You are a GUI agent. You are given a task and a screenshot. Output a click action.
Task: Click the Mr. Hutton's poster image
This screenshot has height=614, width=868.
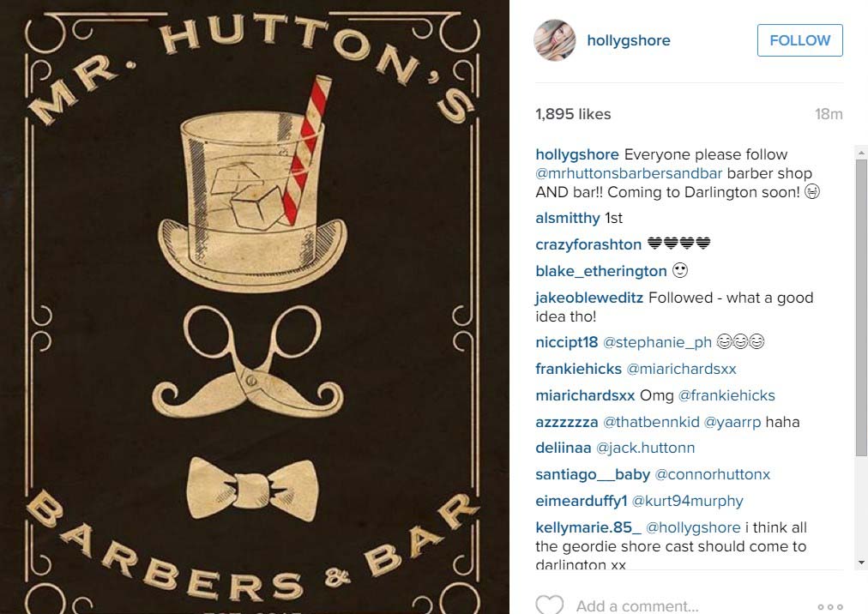click(255, 307)
